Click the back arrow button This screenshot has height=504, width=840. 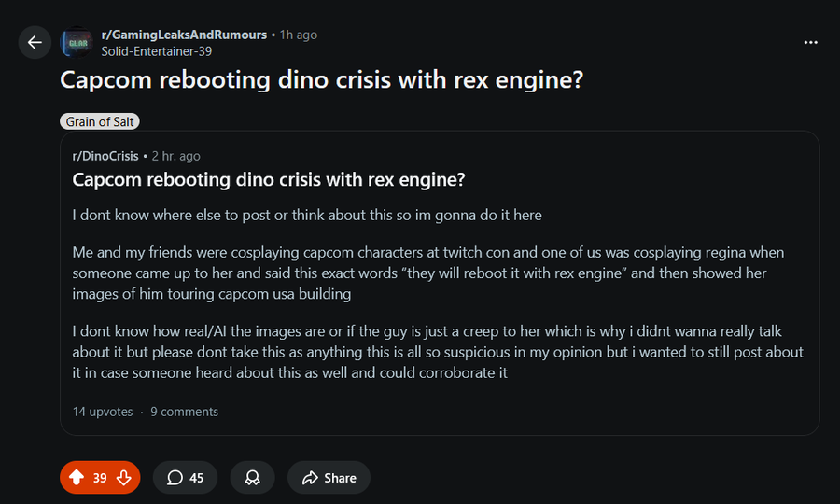[x=35, y=42]
